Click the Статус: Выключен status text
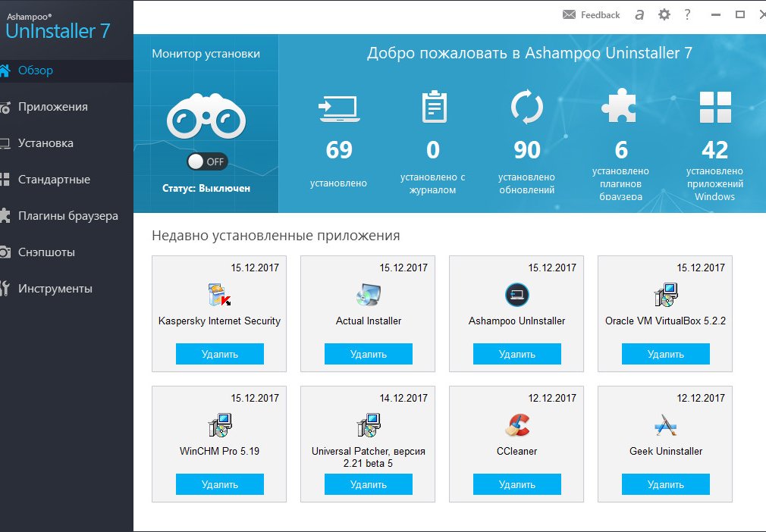The image size is (766, 532). pyautogui.click(x=206, y=188)
